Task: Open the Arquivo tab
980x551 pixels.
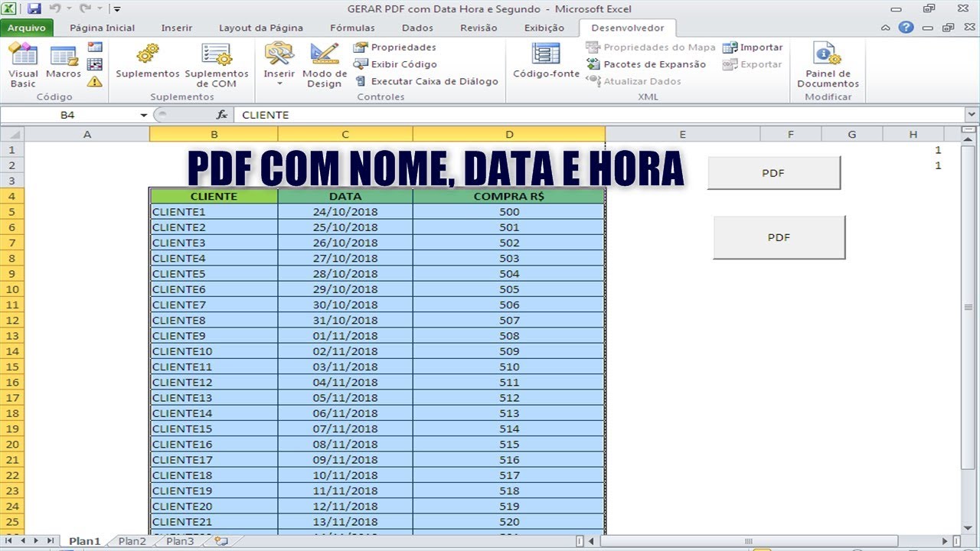Action: [27, 28]
